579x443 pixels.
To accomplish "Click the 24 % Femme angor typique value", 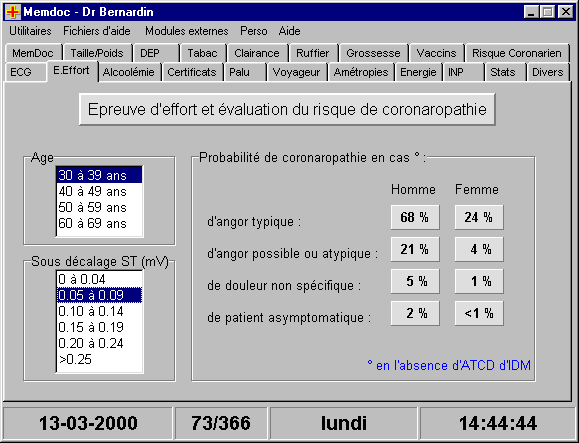I will click(479, 217).
